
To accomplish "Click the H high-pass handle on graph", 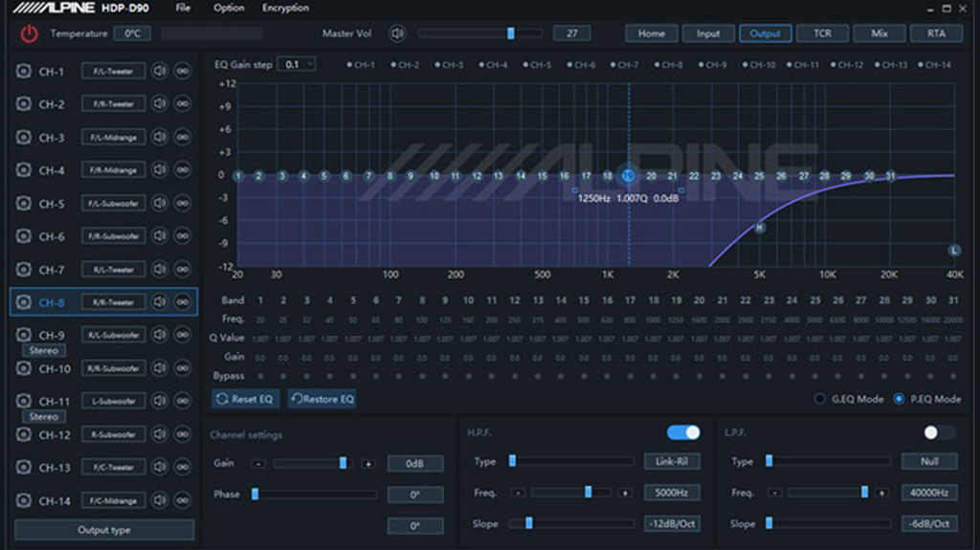I will 759,228.
